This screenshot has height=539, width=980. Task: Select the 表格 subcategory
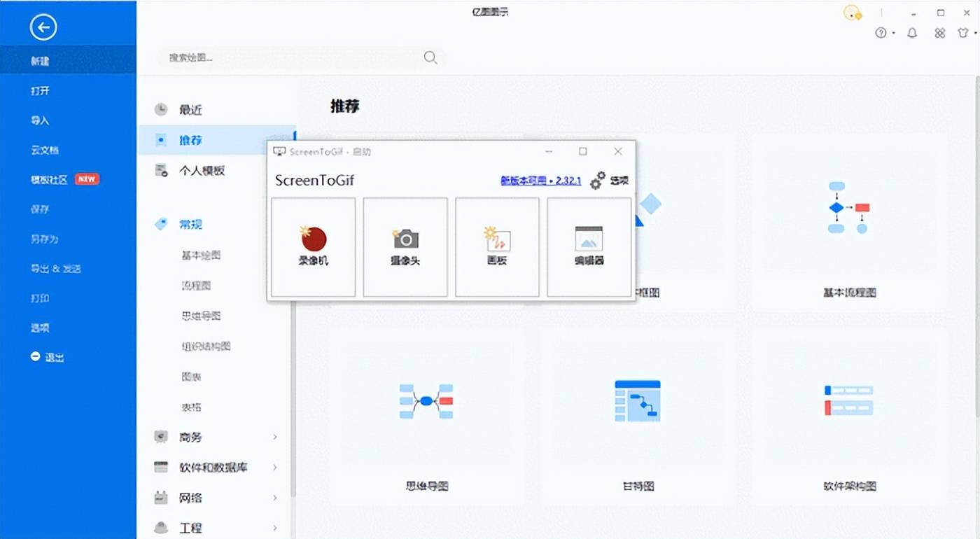pyautogui.click(x=191, y=407)
